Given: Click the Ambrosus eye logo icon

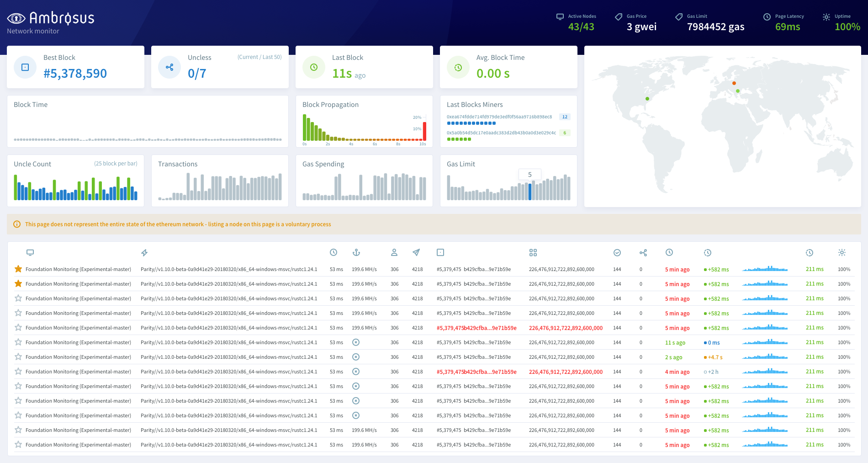Looking at the screenshot, I should tap(16, 18).
